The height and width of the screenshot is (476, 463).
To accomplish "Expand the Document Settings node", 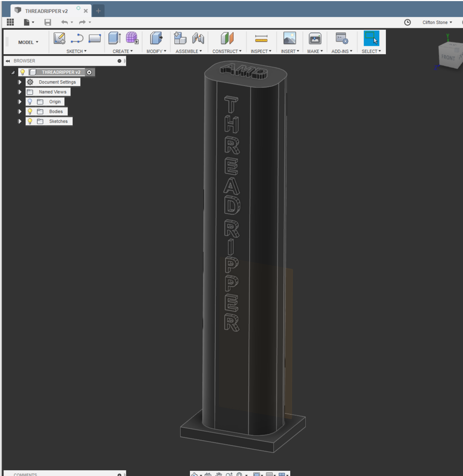I will tap(20, 82).
